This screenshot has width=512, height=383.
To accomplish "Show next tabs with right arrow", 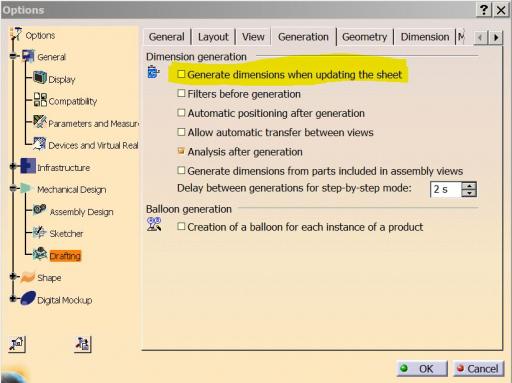I will [x=496, y=37].
